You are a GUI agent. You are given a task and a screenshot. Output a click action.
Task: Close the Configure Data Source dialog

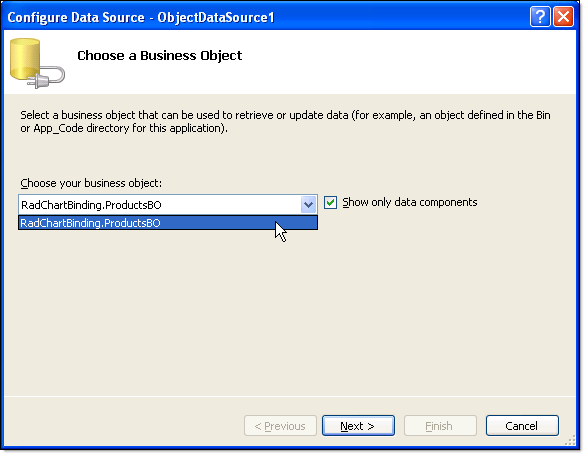pos(563,17)
